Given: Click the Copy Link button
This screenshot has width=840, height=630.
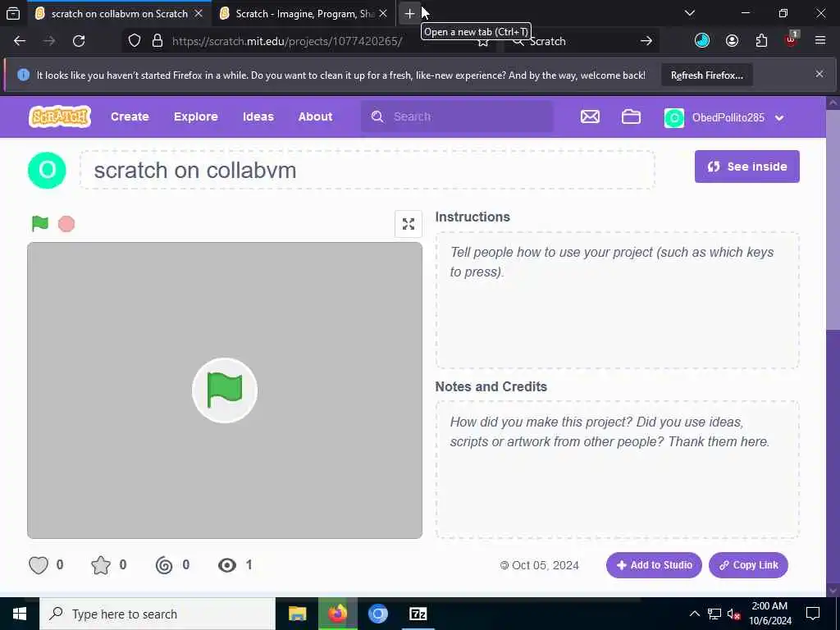Looking at the screenshot, I should [x=748, y=565].
